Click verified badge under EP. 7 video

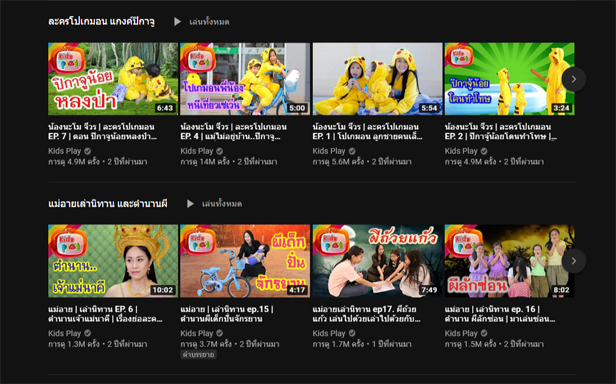click(x=88, y=151)
